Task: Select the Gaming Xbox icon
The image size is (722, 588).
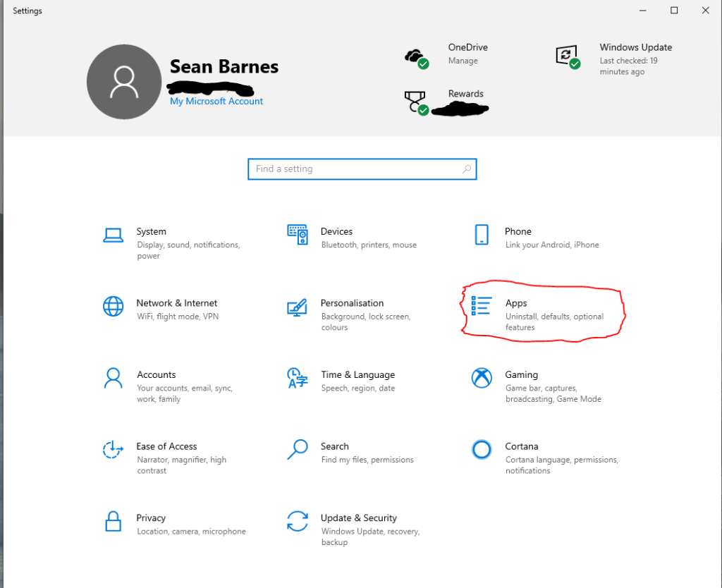Action: coord(482,378)
